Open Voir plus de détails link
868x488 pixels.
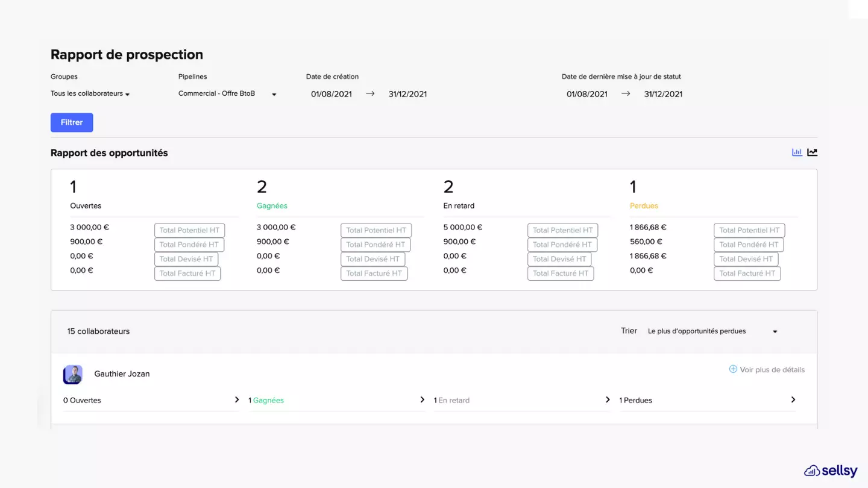pyautogui.click(x=772, y=370)
